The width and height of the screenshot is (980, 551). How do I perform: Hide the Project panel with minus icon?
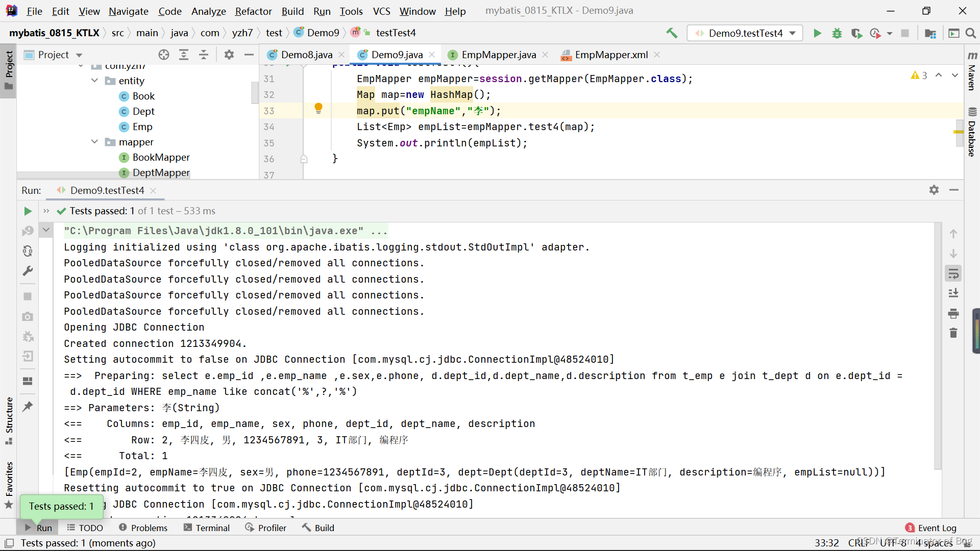click(x=249, y=55)
